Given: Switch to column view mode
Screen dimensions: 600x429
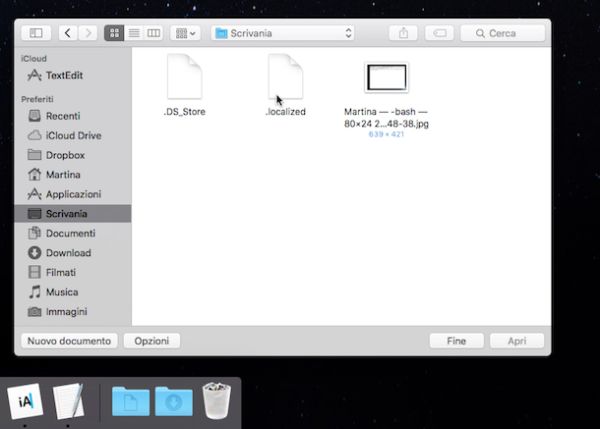Looking at the screenshot, I should pyautogui.click(x=153, y=33).
